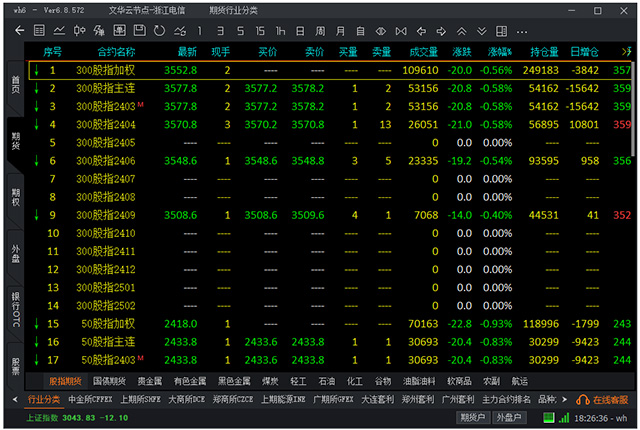Sort by 涨幅% column header
Screen dimensions: 640x430
(499, 50)
